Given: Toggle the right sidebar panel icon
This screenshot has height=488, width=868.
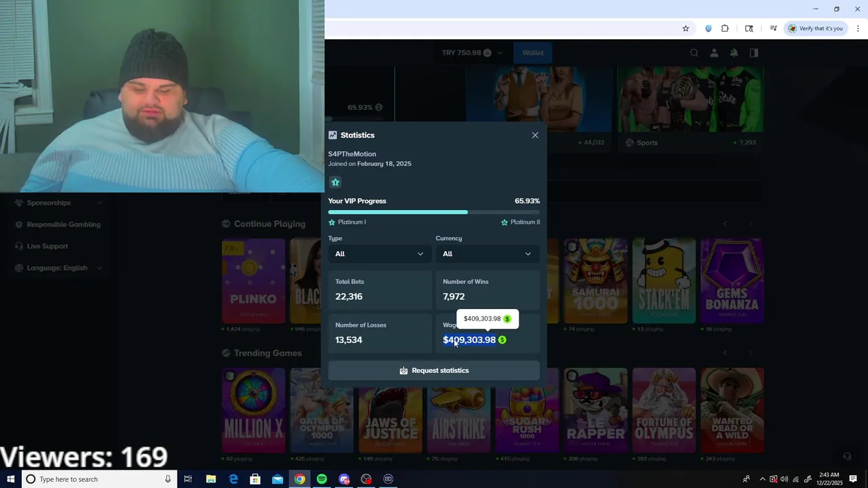Looking at the screenshot, I should pyautogui.click(x=754, y=53).
